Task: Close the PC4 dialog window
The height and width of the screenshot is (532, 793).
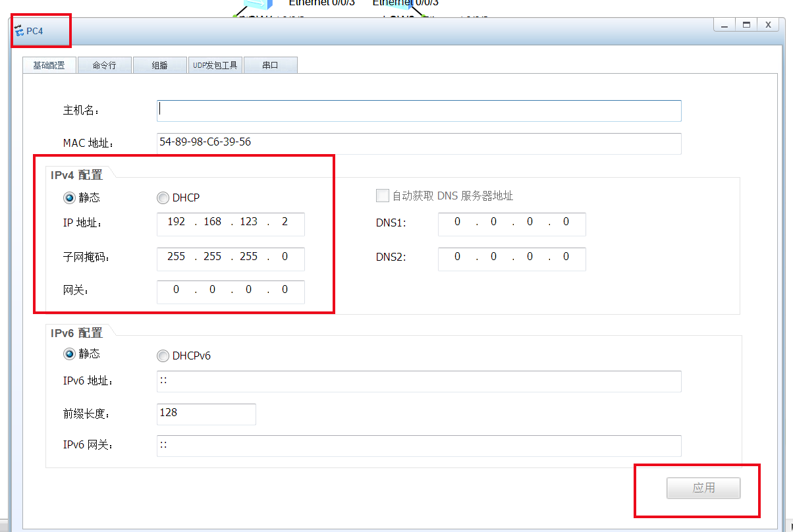Action: point(768,24)
